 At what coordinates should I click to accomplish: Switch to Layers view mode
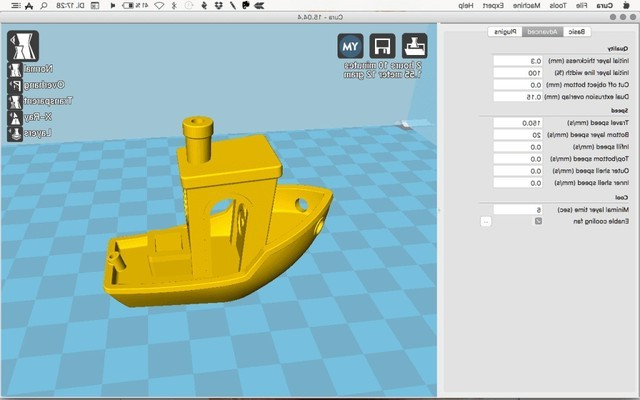tap(15, 132)
